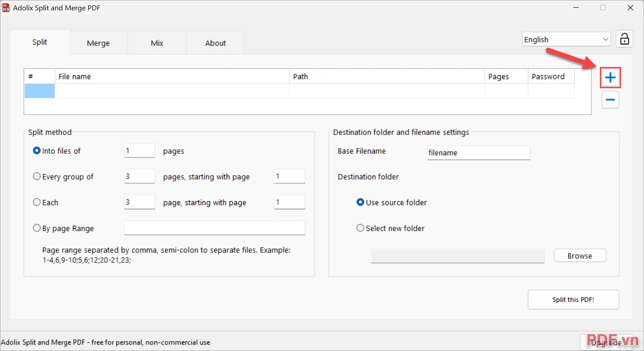Click the padlock icon beside language selector
The width and height of the screenshot is (644, 351).
tap(624, 39)
